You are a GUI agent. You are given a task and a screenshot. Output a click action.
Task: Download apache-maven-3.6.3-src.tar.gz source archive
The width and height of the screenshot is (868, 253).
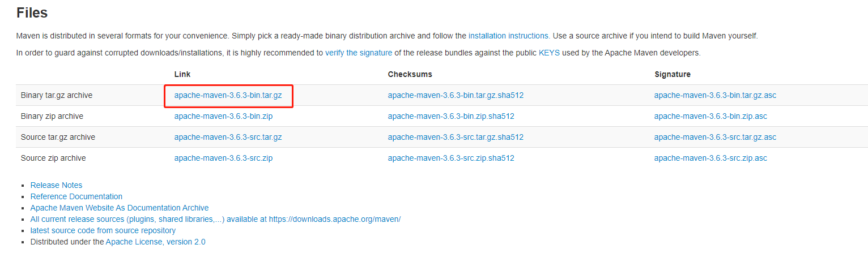tap(228, 138)
